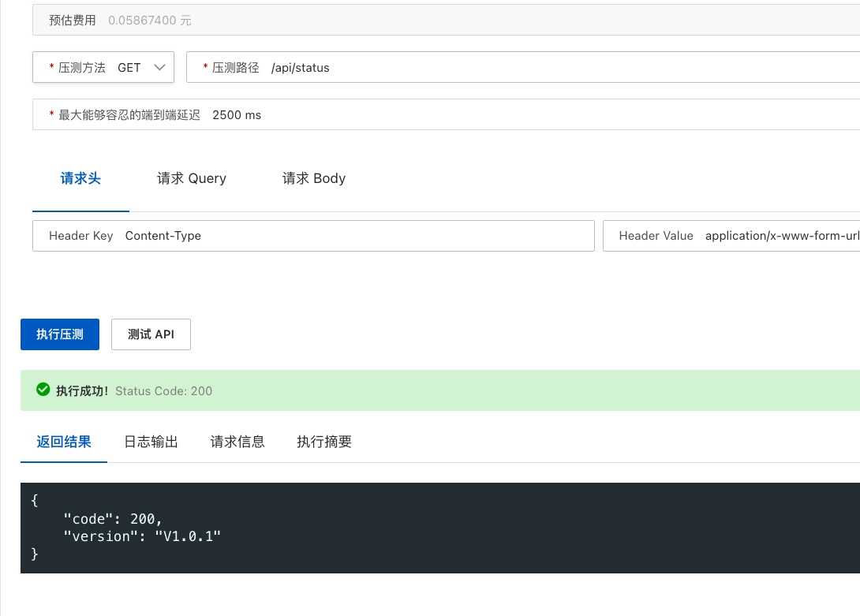Image resolution: width=860 pixels, height=616 pixels.
Task: Open the 请求信息 tab
Action: pos(237,442)
